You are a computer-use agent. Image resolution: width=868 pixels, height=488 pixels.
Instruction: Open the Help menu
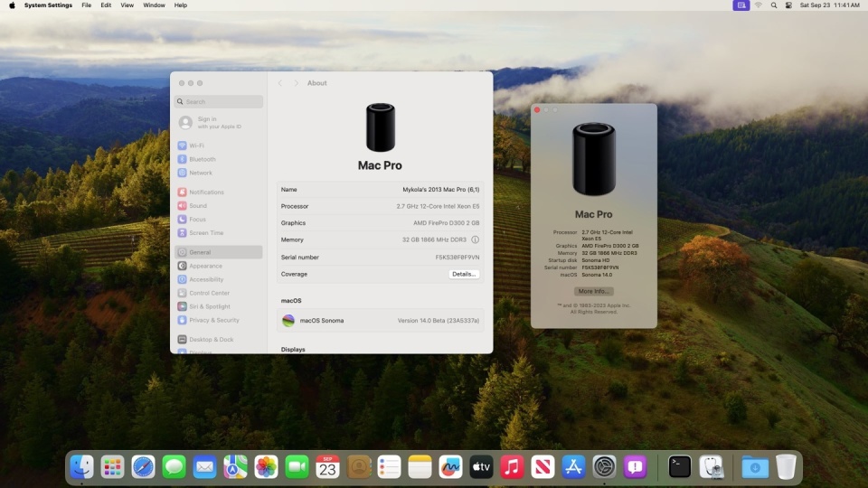coord(181,5)
